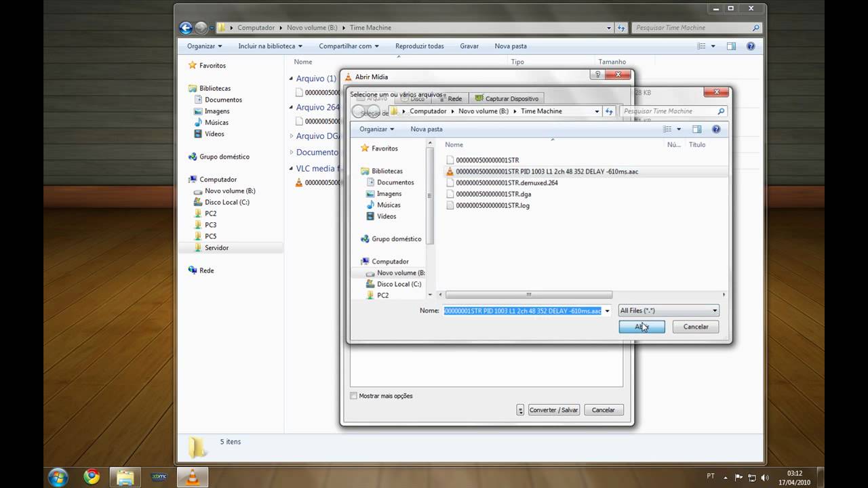Click Grupo doméstico icon in open-file dialog
Viewport: 868px width, 488px height.
365,239
